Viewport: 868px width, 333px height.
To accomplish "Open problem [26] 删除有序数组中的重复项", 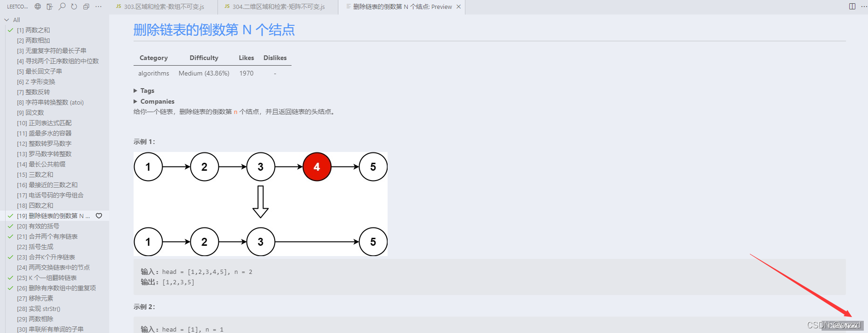I will pos(56,288).
